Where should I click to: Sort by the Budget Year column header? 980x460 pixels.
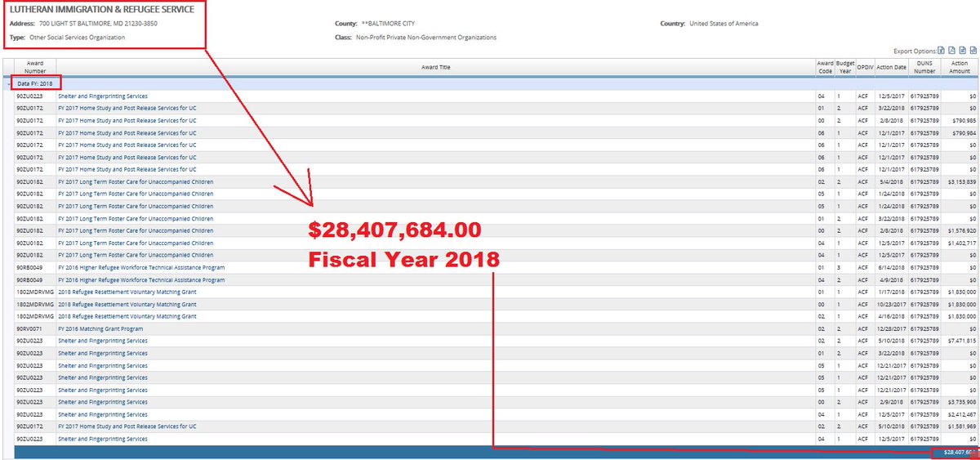[845, 67]
